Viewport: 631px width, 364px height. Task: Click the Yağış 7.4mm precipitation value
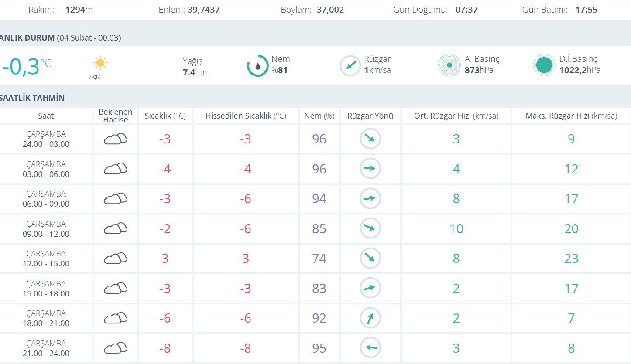click(x=196, y=72)
